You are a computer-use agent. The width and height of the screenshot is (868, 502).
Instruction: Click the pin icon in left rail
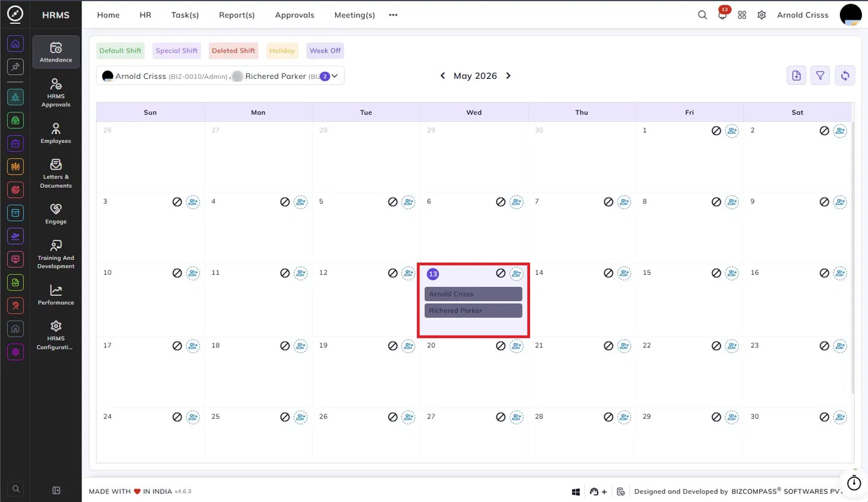[x=16, y=66]
